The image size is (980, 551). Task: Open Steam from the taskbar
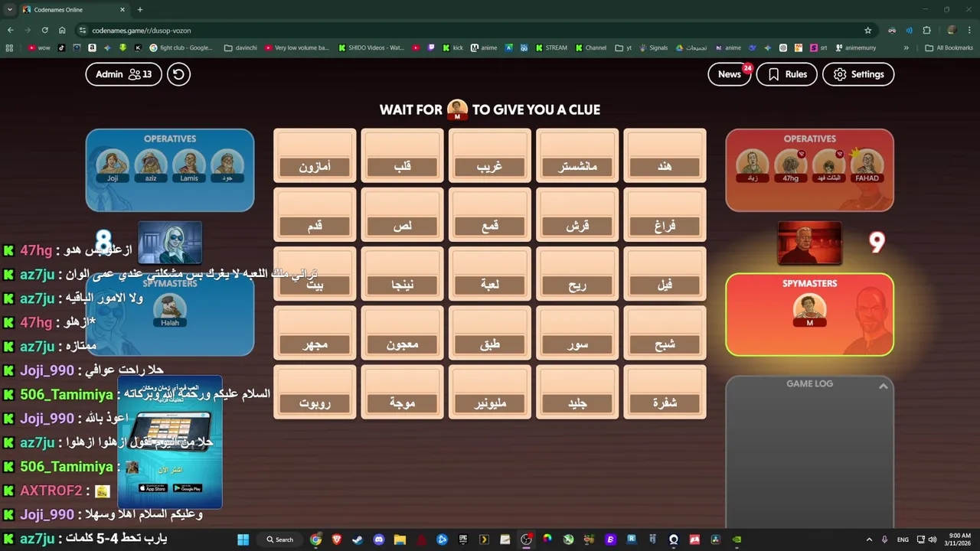coord(358,540)
